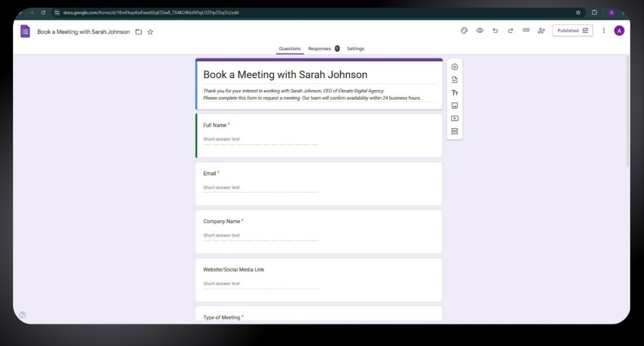
Task: Select the Type of Meeting question
Action: pos(319,314)
